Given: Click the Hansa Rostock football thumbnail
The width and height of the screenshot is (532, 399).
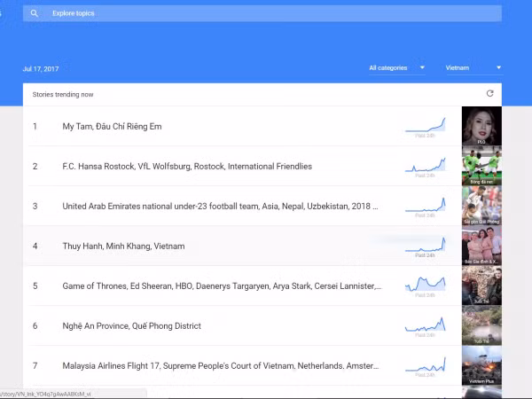Looking at the screenshot, I should 481,166.
